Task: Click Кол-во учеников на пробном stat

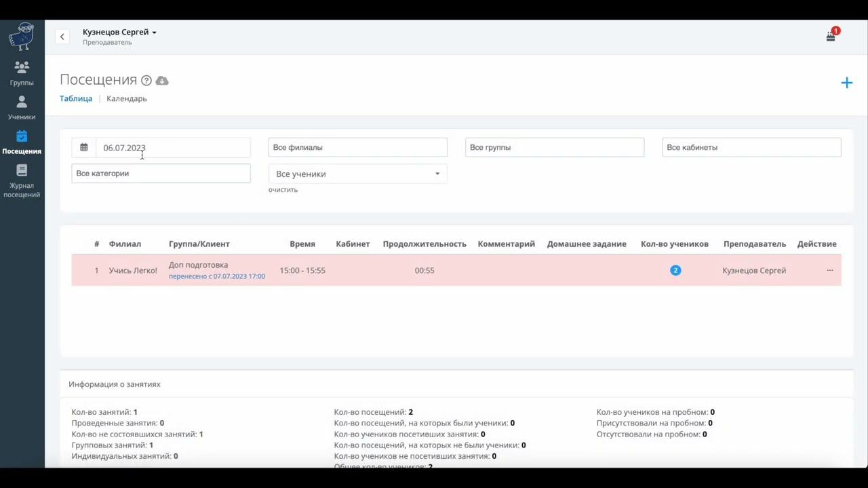Action: click(656, 412)
